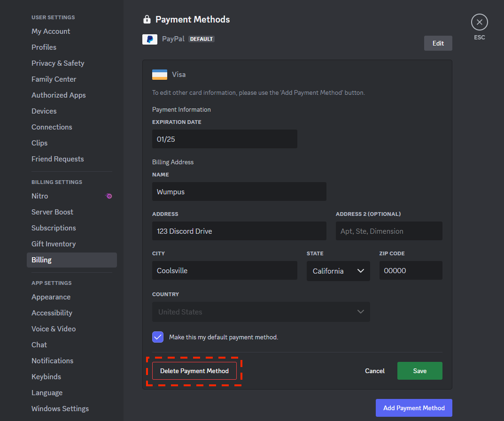Open Notifications settings

tap(52, 360)
